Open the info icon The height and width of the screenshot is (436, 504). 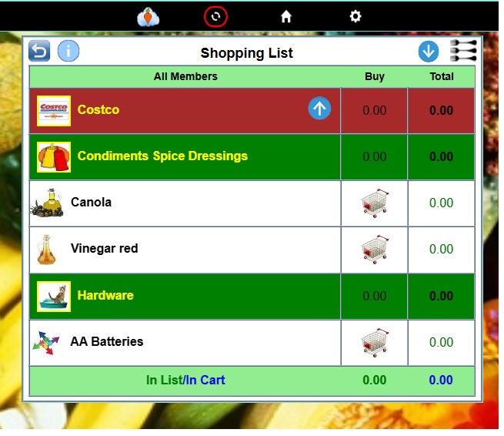tap(68, 51)
